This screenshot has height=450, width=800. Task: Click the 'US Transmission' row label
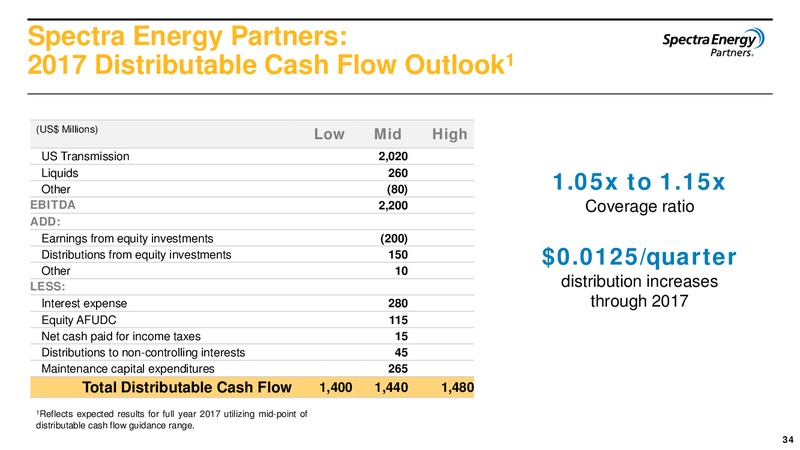pyautogui.click(x=85, y=156)
